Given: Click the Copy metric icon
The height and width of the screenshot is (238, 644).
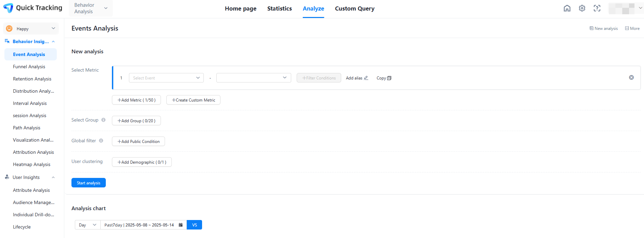Looking at the screenshot, I should 390,78.
